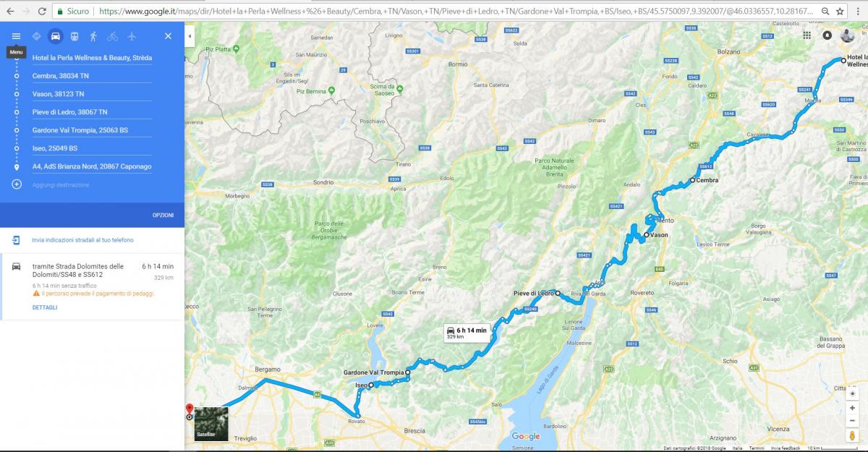Close the directions panel with X
Screen dimensions: 868x452
click(x=168, y=36)
